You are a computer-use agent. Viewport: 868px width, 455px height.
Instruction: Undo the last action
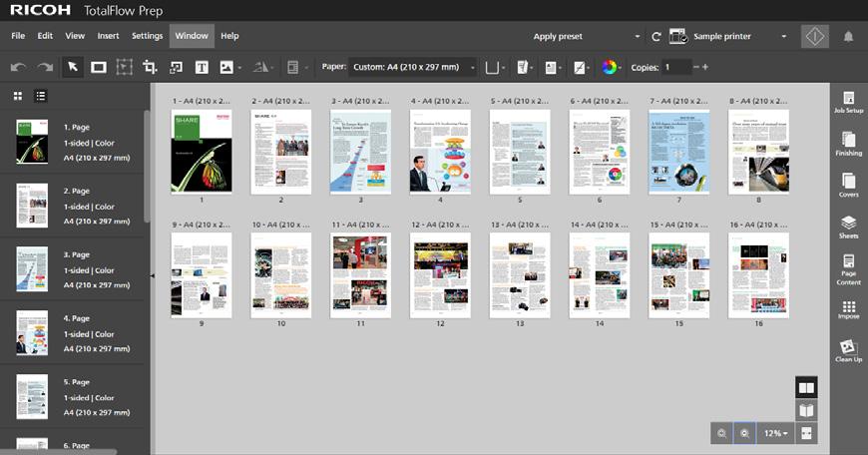(18, 68)
